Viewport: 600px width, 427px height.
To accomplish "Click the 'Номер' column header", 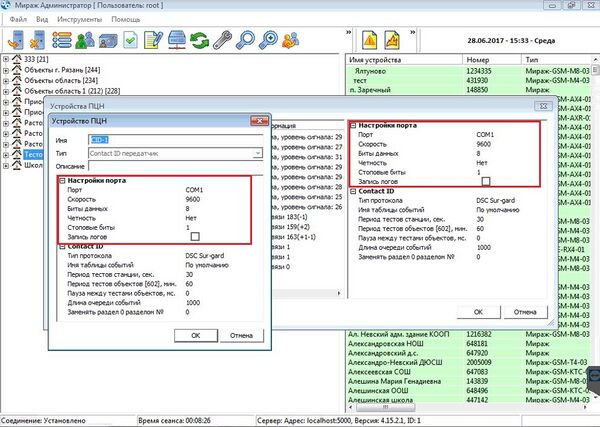I will click(x=476, y=61).
